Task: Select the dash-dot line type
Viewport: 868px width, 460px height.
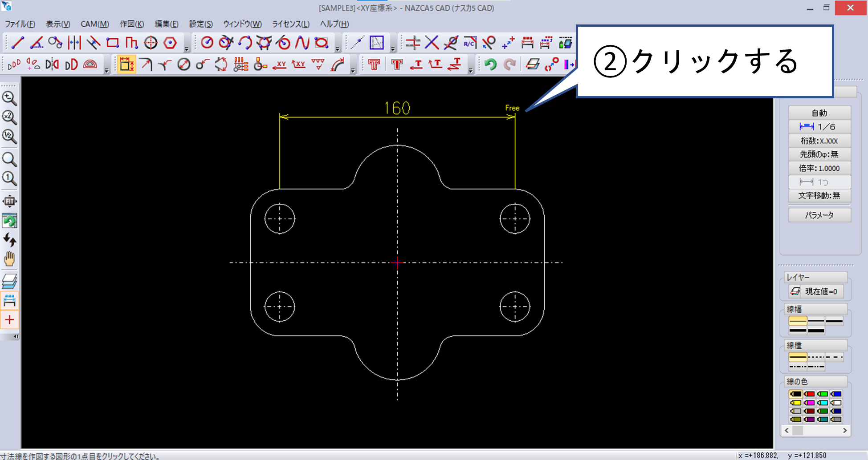Action: pos(798,367)
